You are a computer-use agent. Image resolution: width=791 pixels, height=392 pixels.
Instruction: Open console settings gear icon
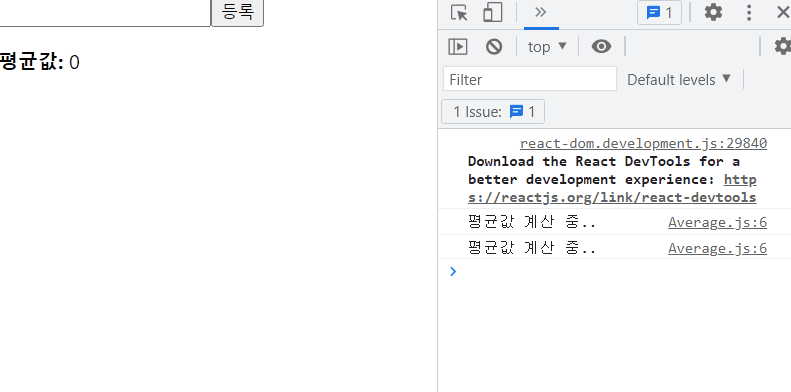pyautogui.click(x=782, y=46)
